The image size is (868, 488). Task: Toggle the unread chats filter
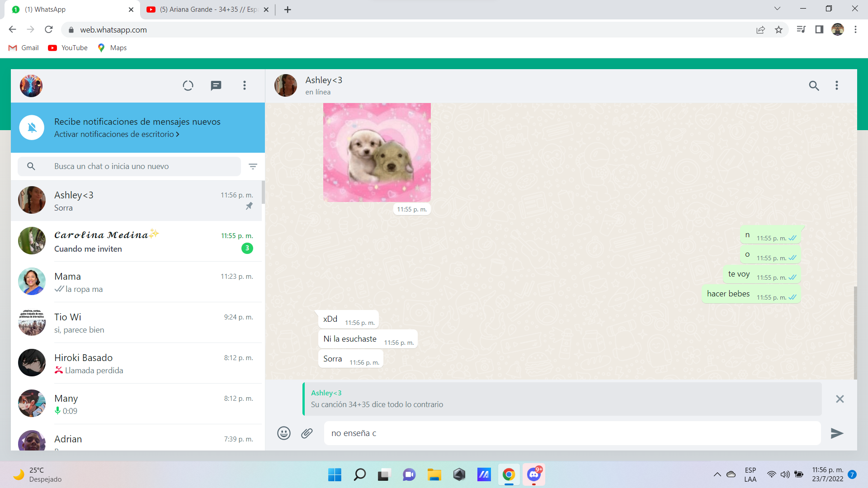(253, 166)
